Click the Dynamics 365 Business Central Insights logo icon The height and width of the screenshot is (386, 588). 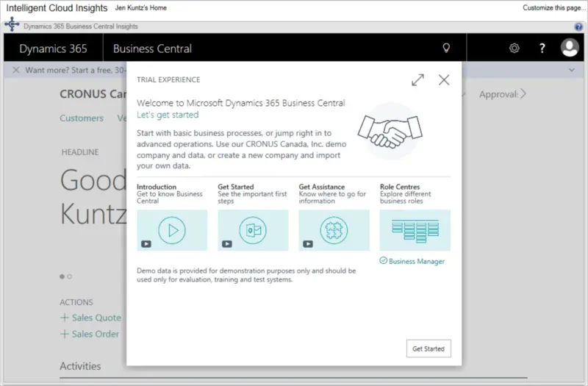pos(12,24)
